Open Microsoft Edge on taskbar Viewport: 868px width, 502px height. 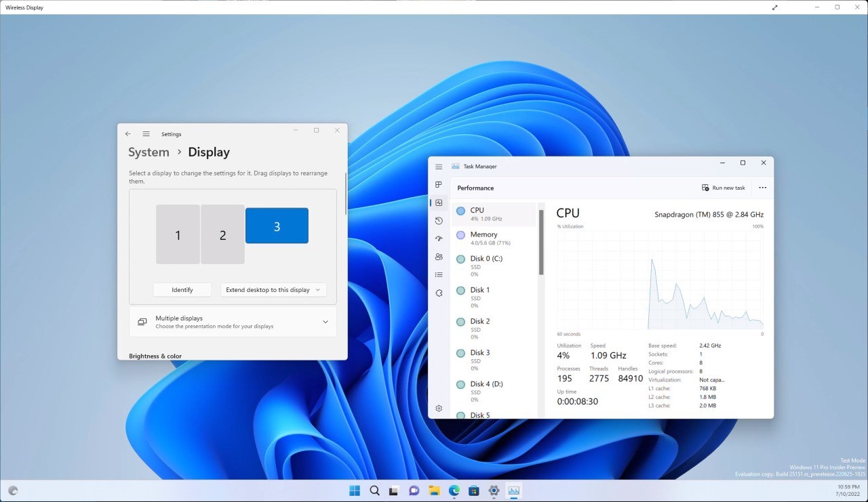tap(454, 490)
